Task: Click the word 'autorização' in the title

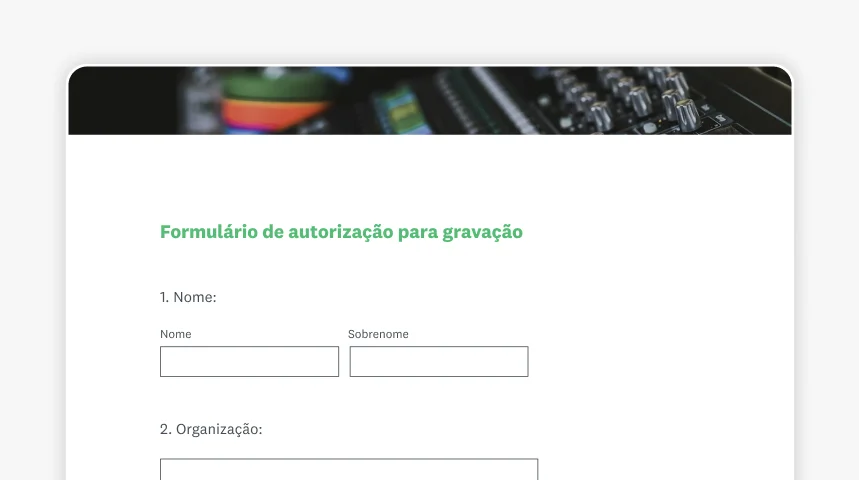Action: point(341,232)
